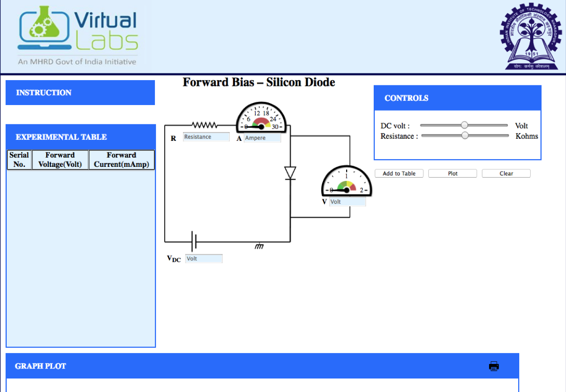Click the Resistance value field
Image resolution: width=566 pixels, height=392 pixels.
point(206,137)
